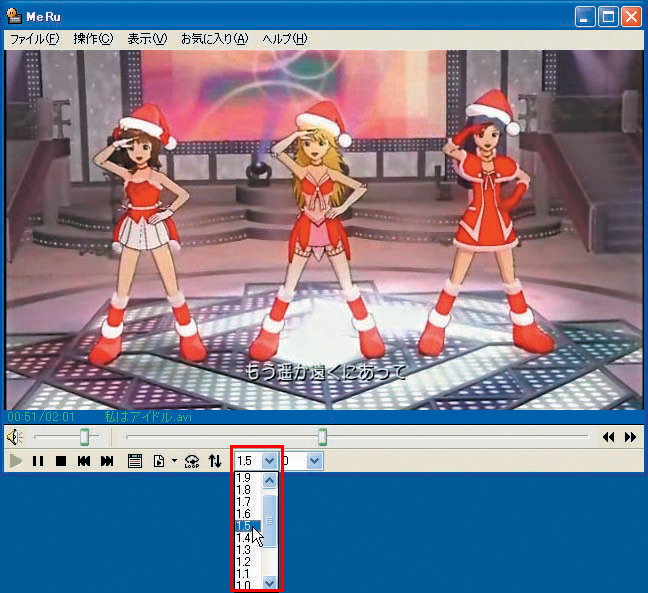Click the up-down arrows swap icon
The height and width of the screenshot is (593, 648).
[215, 461]
